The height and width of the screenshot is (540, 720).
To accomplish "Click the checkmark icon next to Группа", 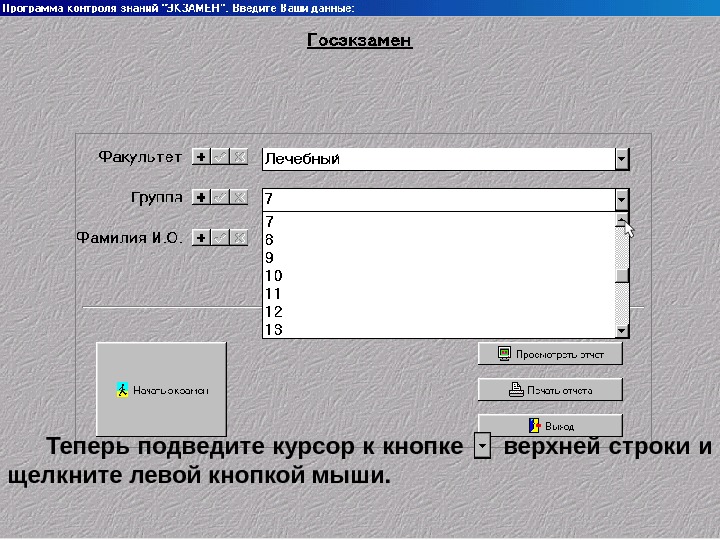I will pyautogui.click(x=220, y=197).
